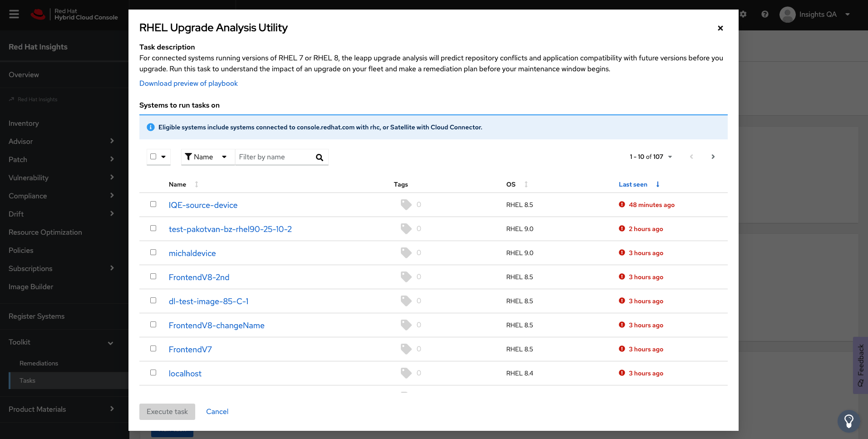Sort by the OS column arrows
Viewport: 868px width, 439px height.
click(x=526, y=184)
